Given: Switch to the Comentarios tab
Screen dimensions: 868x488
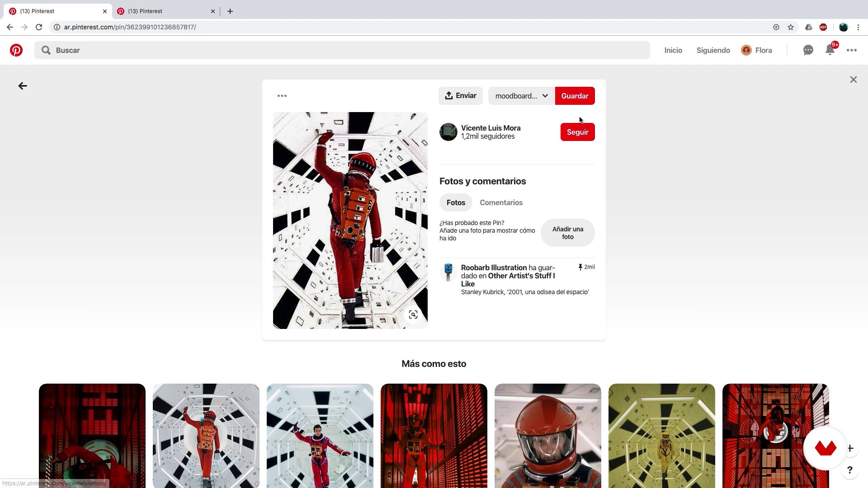Looking at the screenshot, I should (501, 202).
